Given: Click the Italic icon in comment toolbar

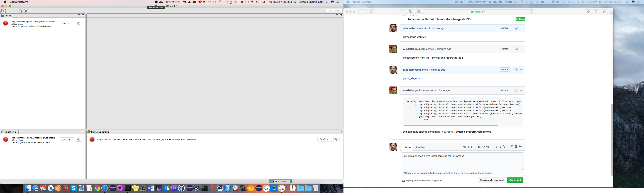Looking at the screenshot, I should pyautogui.click(x=472, y=147).
